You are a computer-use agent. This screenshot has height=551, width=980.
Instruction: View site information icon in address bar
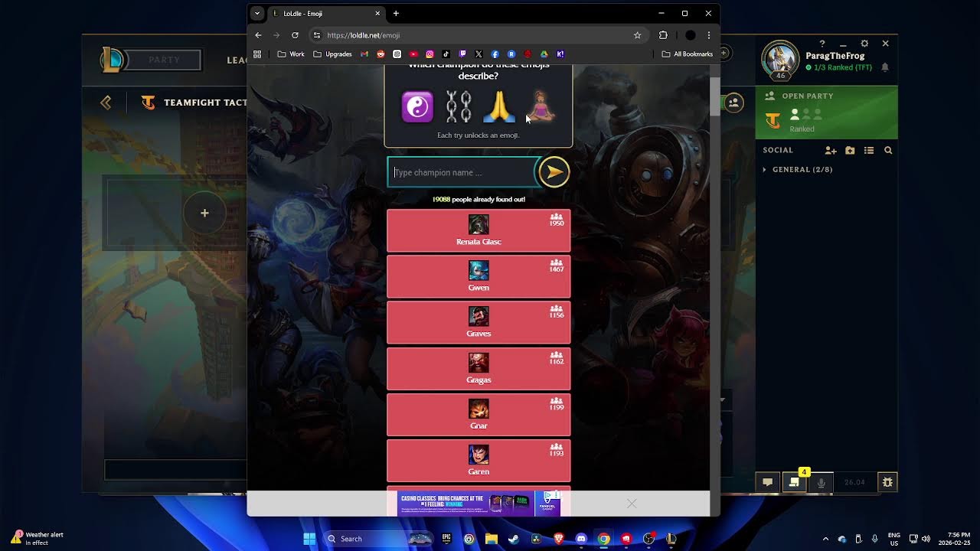tap(317, 35)
